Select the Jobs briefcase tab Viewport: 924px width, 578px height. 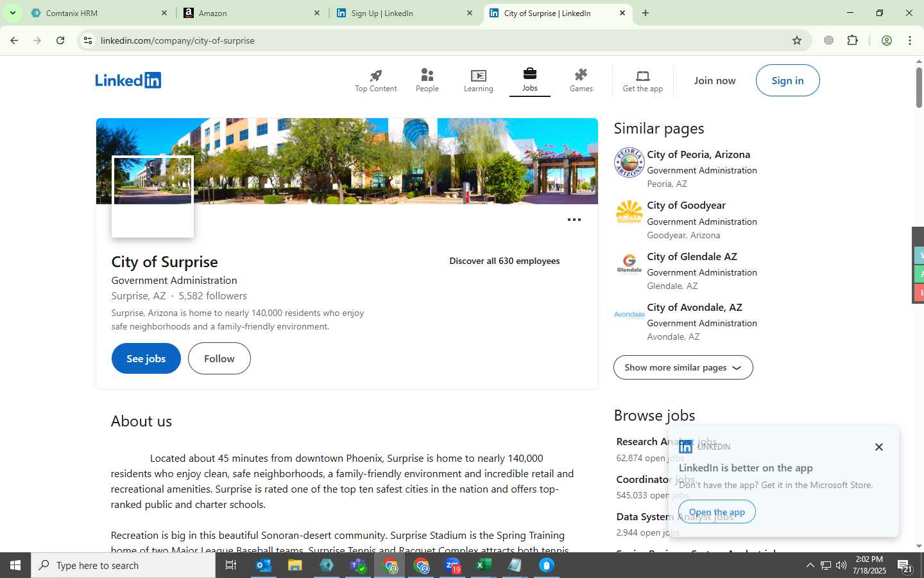coord(530,80)
